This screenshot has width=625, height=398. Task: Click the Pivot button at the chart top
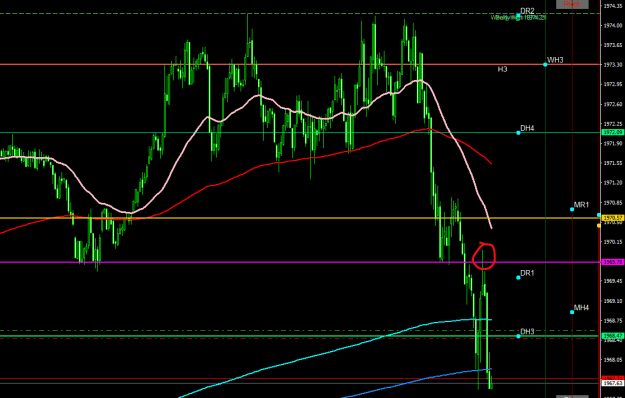pyautogui.click(x=572, y=4)
